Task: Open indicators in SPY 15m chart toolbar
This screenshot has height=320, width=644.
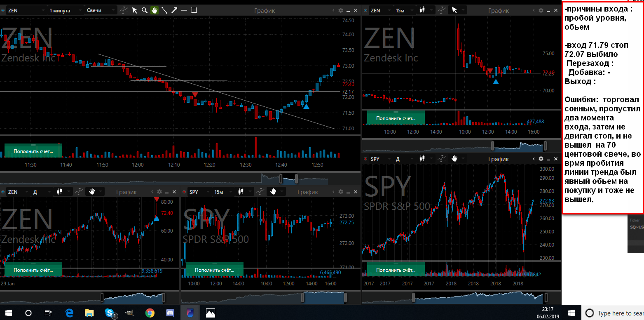Action: coord(260,191)
